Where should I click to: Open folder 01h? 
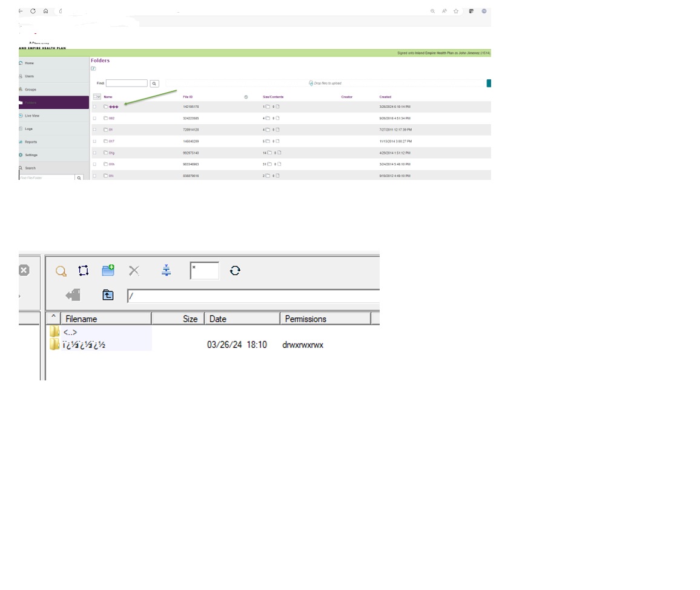point(111,164)
